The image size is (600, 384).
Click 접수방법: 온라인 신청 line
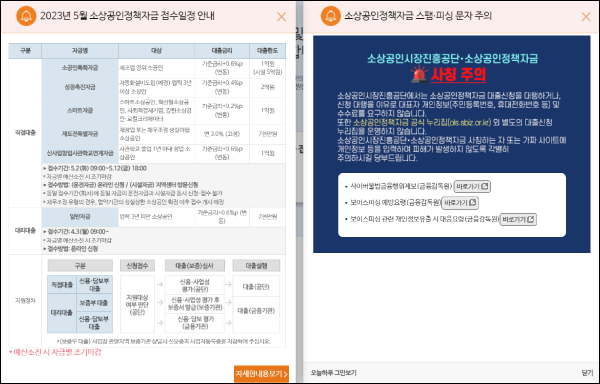tap(70, 249)
